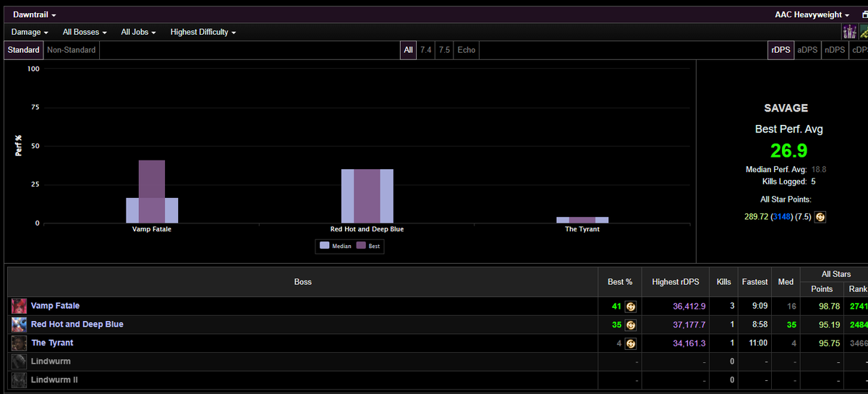The image size is (868, 394).
Task: Open the AAC Heavyweight zone dropdown
Action: pyautogui.click(x=812, y=14)
